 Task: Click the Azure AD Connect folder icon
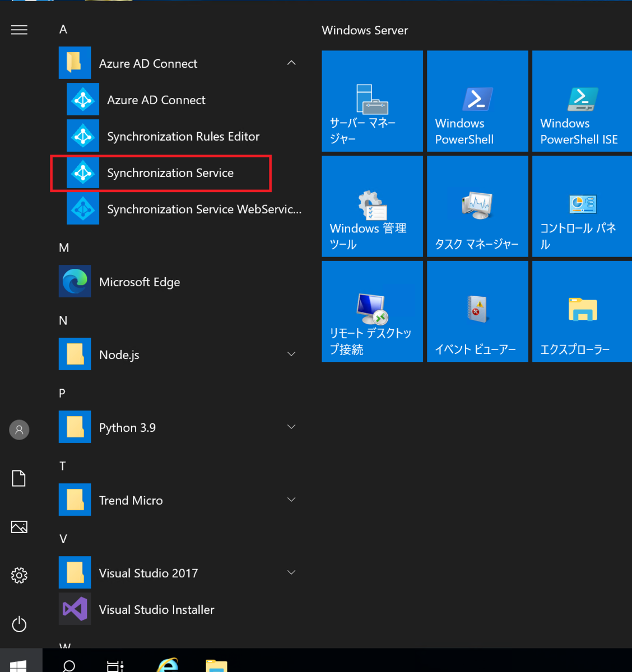point(75,63)
